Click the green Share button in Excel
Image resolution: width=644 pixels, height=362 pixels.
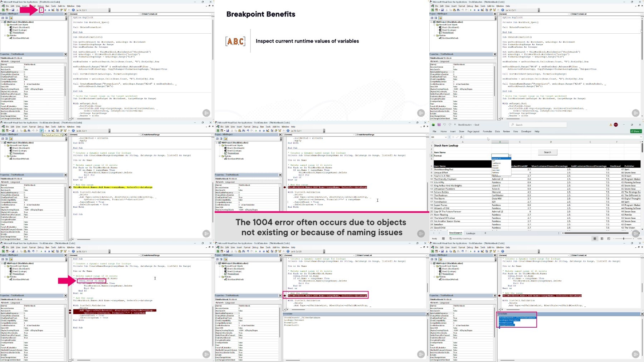pos(636,131)
